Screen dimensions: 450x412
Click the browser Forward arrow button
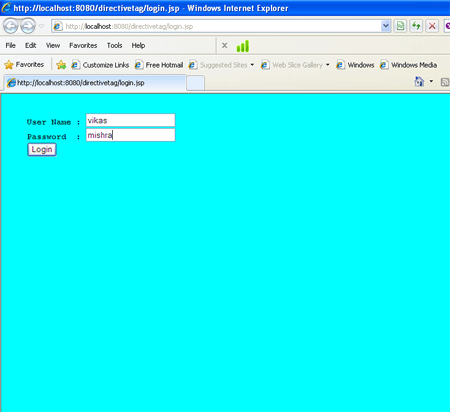pos(28,26)
